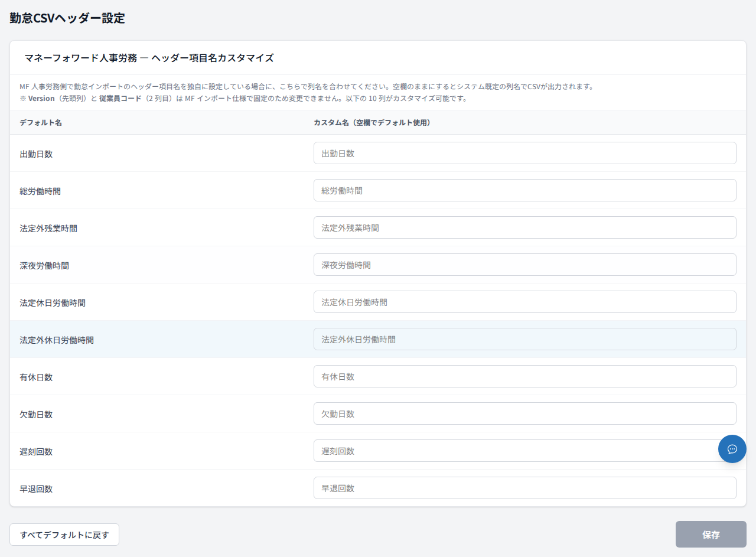Open the chat support bubble icon
756x557 pixels.
[732, 449]
